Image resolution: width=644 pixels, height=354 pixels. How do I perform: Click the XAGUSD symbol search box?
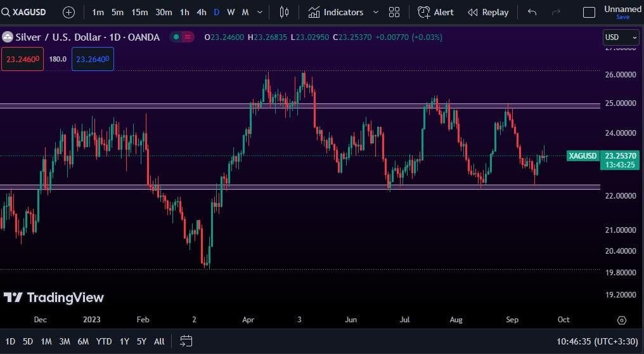point(27,12)
